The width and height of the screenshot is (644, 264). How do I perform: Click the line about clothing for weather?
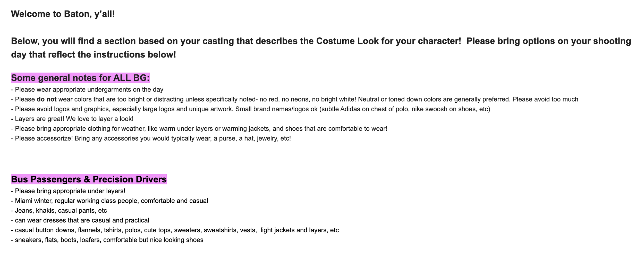coord(199,128)
